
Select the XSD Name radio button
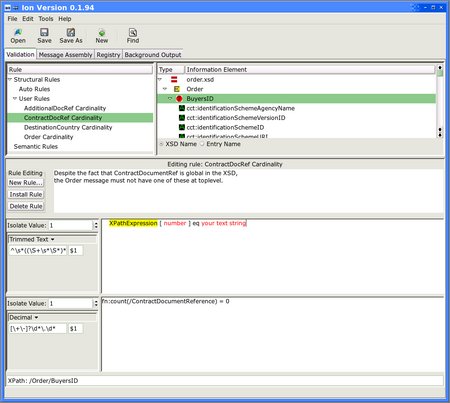[x=161, y=144]
